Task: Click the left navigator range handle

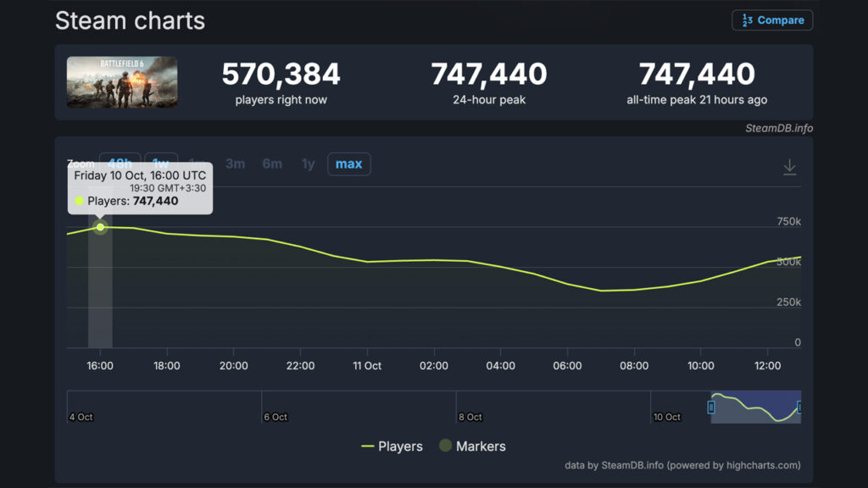Action: coord(711,408)
